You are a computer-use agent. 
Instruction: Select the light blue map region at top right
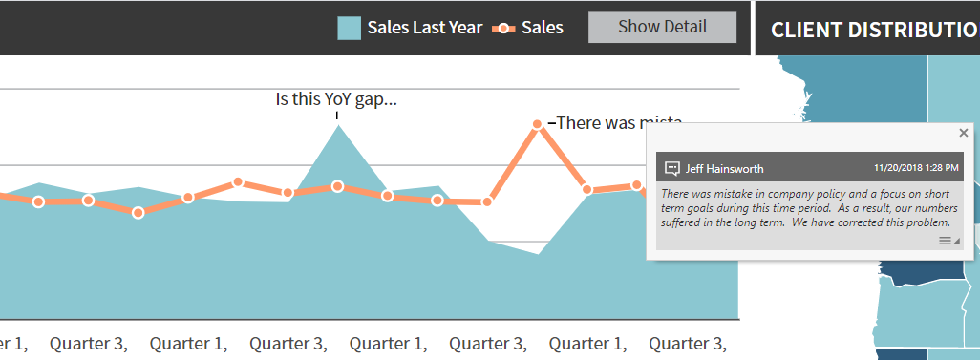953,88
